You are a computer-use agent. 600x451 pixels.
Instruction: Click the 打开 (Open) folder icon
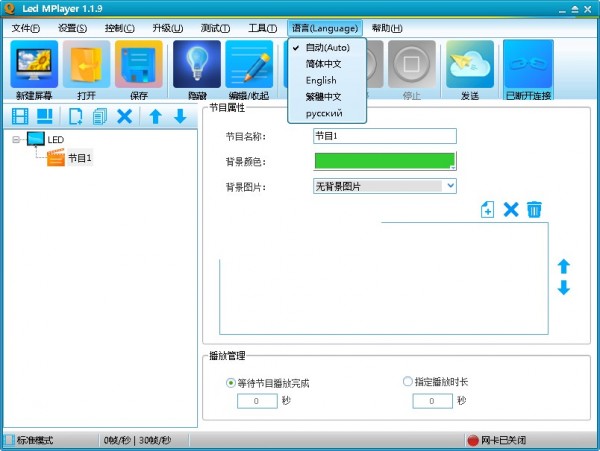click(x=86, y=66)
